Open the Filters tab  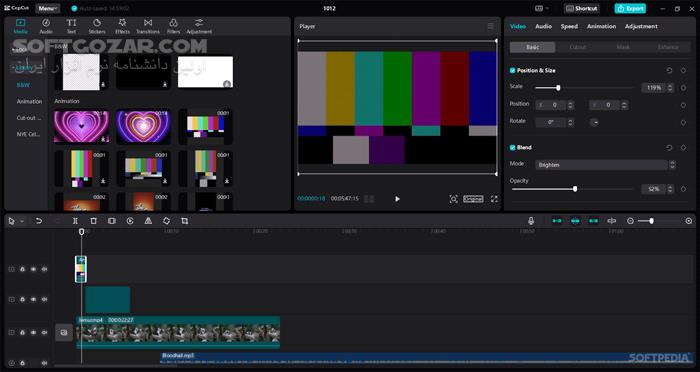tap(173, 26)
